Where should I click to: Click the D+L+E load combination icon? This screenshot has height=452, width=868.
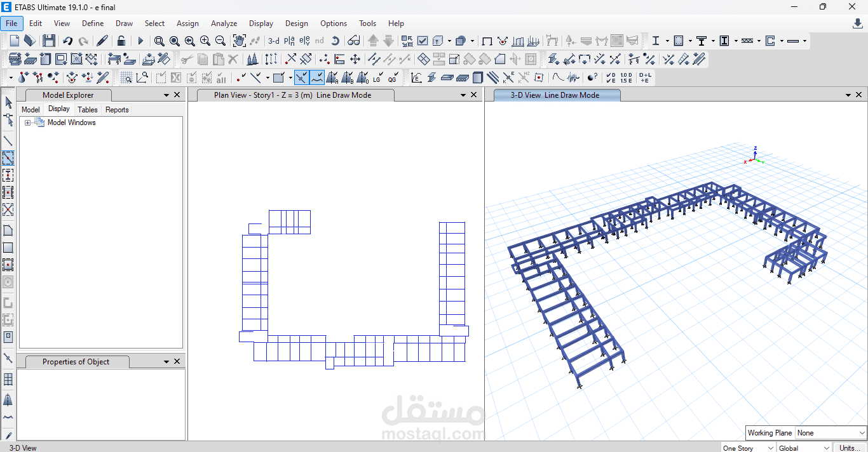click(x=644, y=77)
